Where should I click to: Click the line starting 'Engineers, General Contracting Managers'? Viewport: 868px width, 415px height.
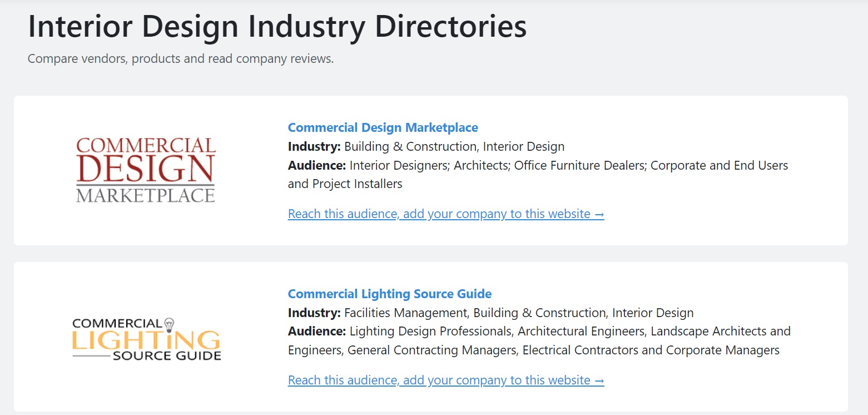tap(534, 350)
